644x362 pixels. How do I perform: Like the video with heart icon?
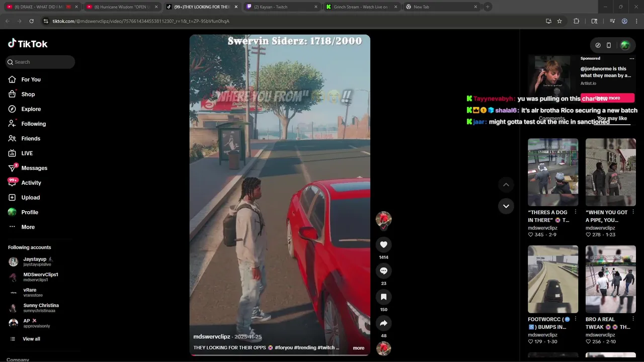pyautogui.click(x=383, y=244)
